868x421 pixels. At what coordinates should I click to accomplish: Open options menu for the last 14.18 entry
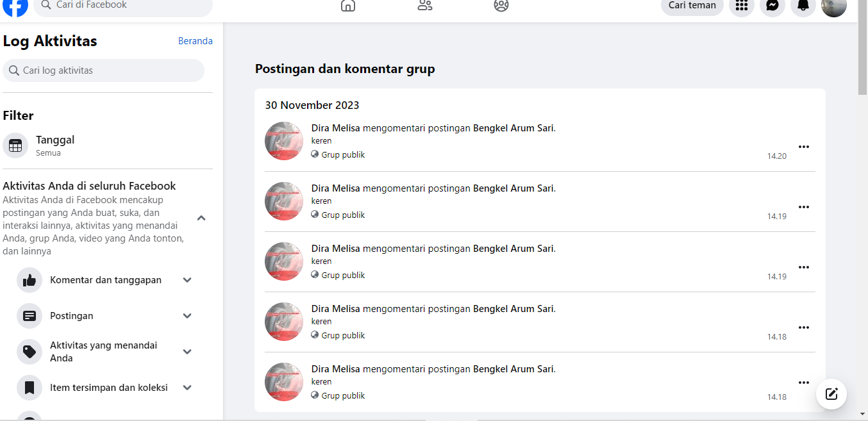[x=804, y=383]
